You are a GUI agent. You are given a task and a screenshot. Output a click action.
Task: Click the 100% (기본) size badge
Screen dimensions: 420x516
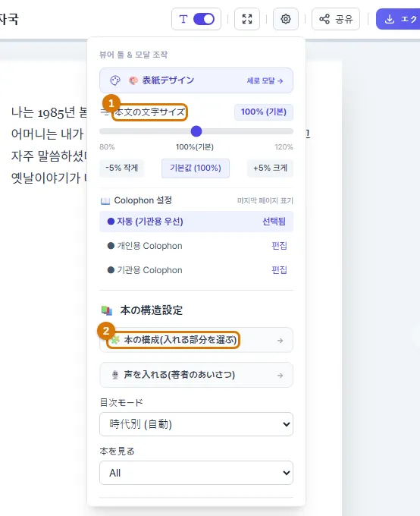[263, 112]
